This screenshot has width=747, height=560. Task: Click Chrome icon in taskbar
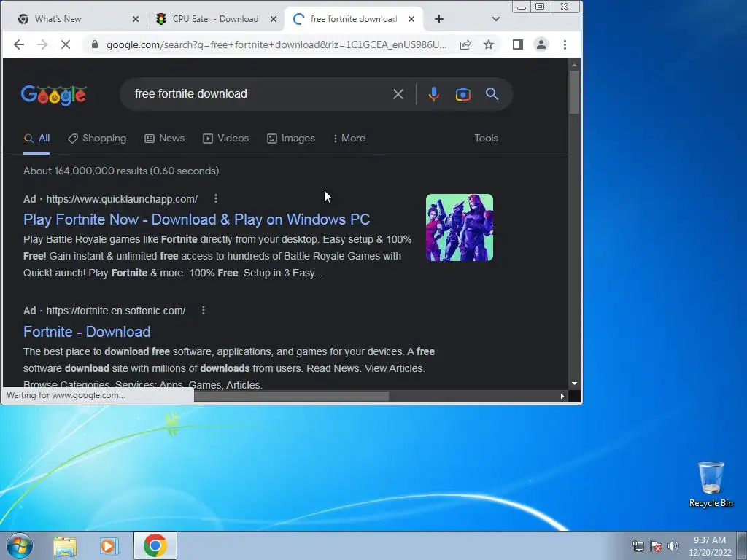click(155, 545)
